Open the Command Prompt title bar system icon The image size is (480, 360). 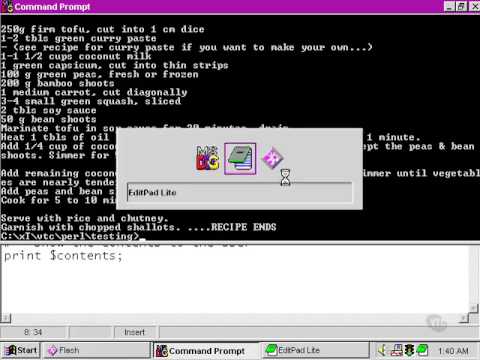[x=7, y=7]
